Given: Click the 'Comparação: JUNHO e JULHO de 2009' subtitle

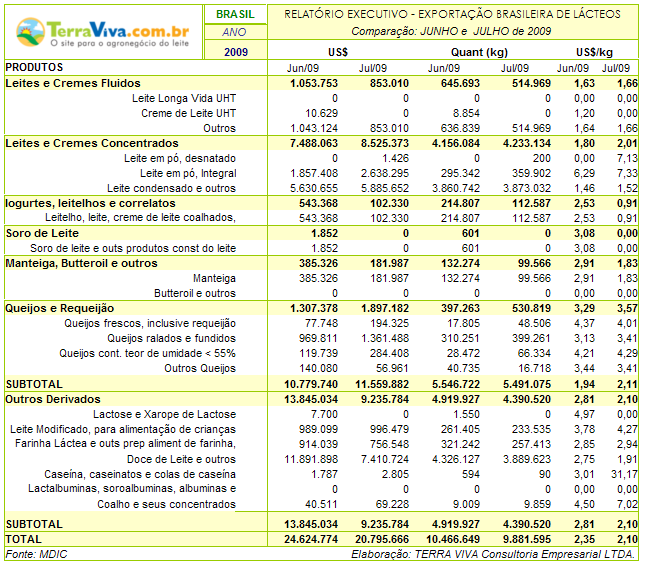Looking at the screenshot, I should [451, 31].
